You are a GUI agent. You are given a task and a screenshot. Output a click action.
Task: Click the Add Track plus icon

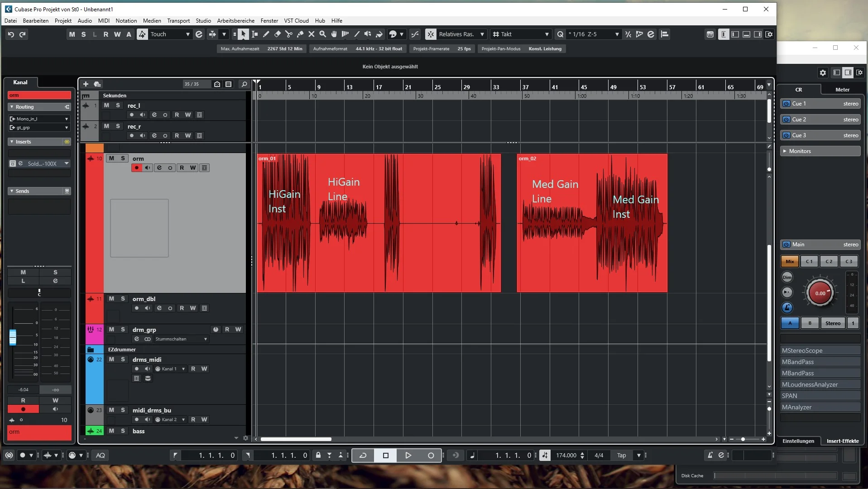click(x=86, y=84)
